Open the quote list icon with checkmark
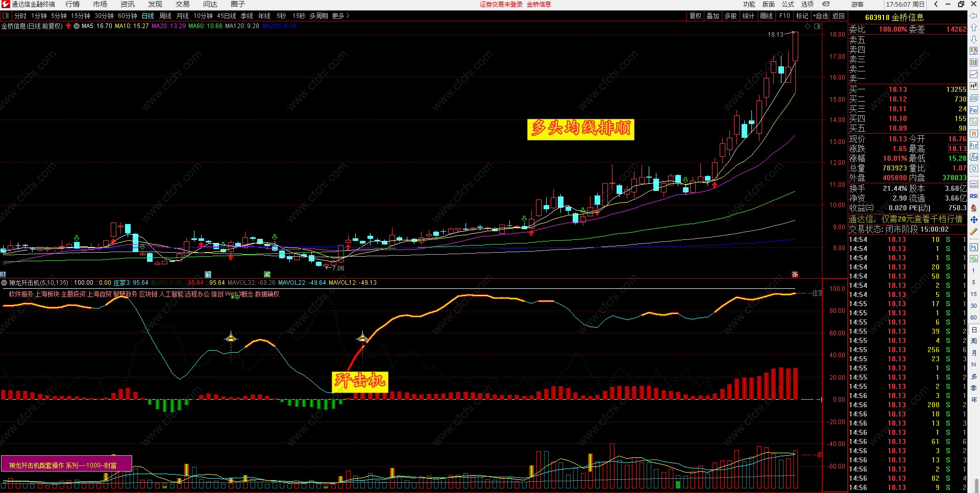The width and height of the screenshot is (980, 493). [974, 51]
